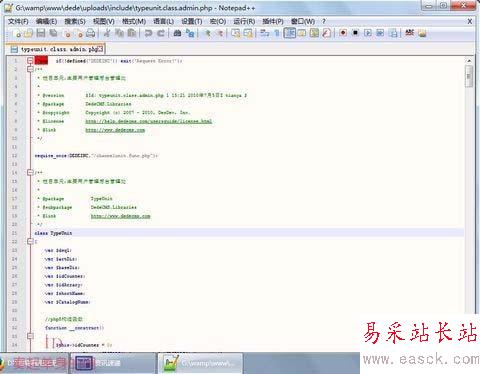Select the typeunit.class.admin.php document tab

[x=56, y=49]
